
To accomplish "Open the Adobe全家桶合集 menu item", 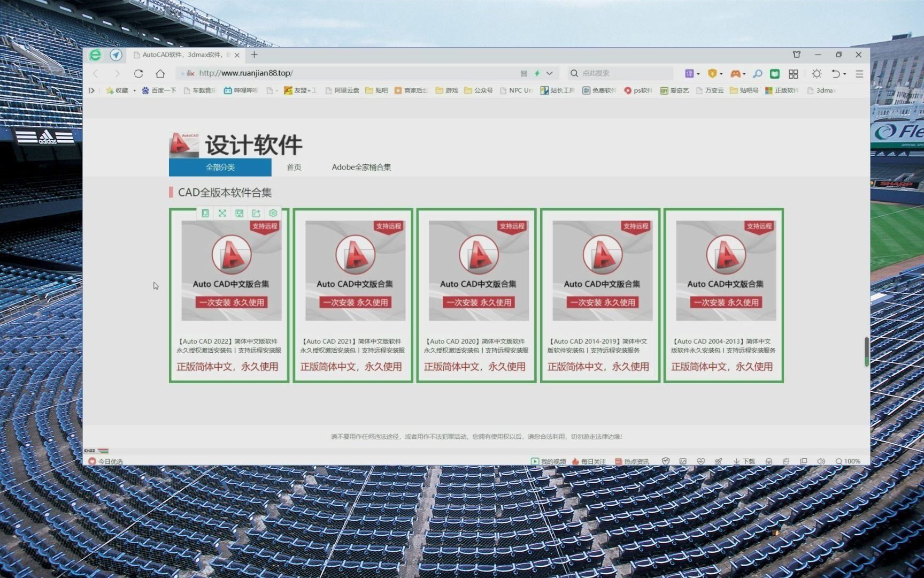I will [361, 167].
